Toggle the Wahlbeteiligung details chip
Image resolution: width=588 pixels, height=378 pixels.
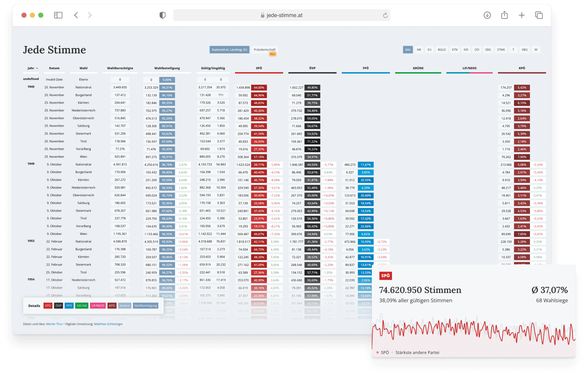coord(146,306)
